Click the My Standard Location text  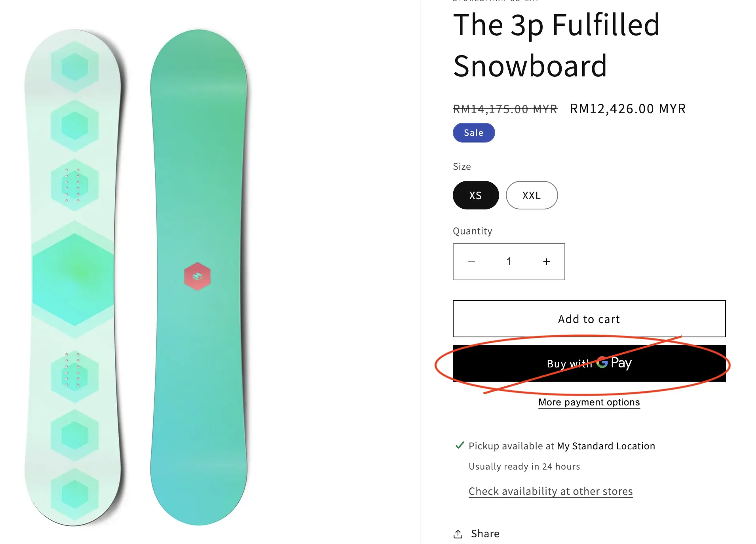tap(605, 445)
